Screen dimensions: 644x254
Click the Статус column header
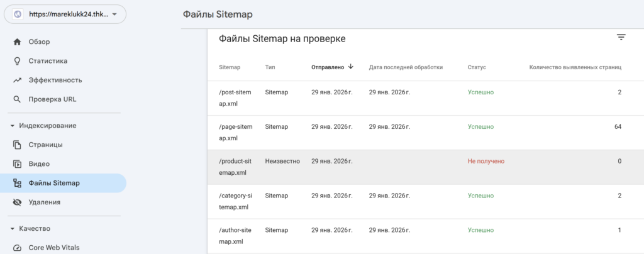(477, 67)
